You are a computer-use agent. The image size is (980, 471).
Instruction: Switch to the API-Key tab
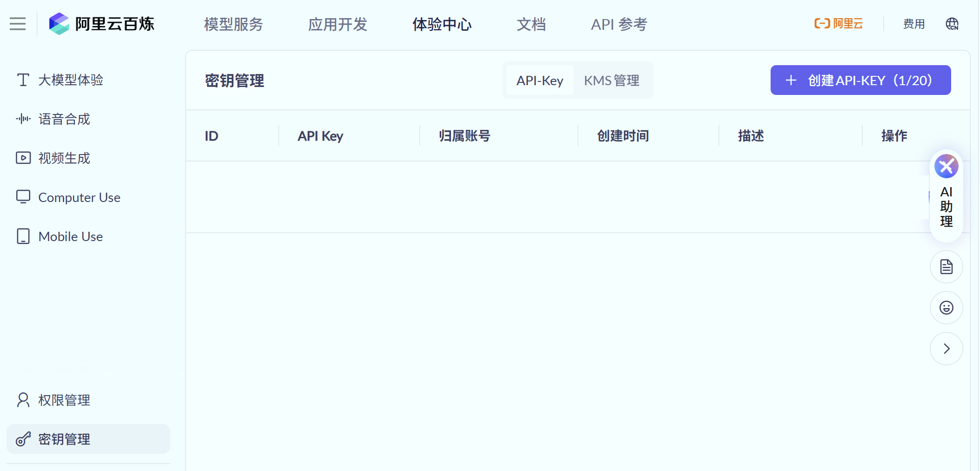point(540,81)
